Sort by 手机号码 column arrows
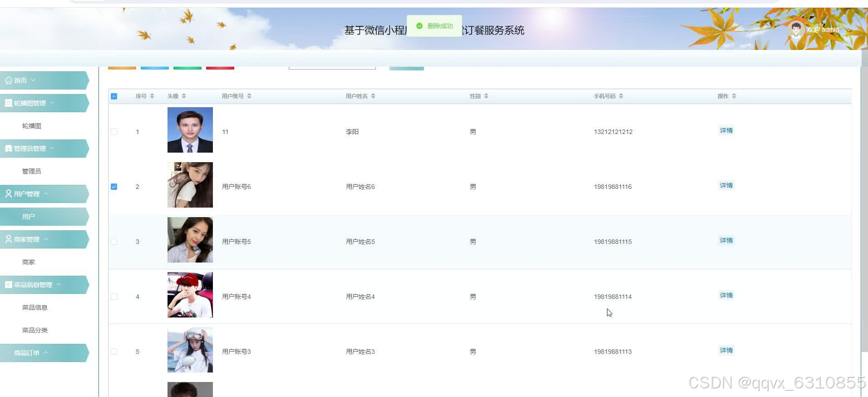 click(x=621, y=96)
